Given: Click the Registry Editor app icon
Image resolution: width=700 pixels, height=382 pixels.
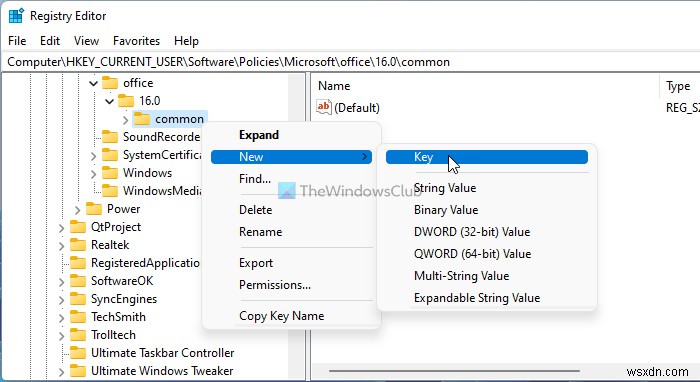Looking at the screenshot, I should [17, 16].
